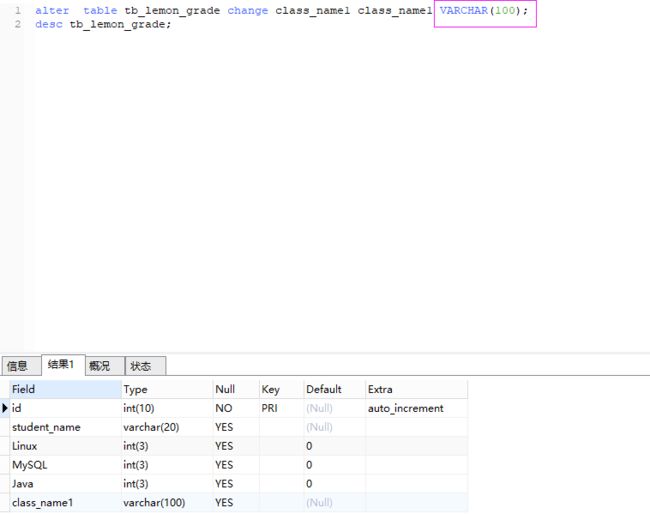Click the Default column header
The width and height of the screenshot is (650, 514).
coord(335,390)
